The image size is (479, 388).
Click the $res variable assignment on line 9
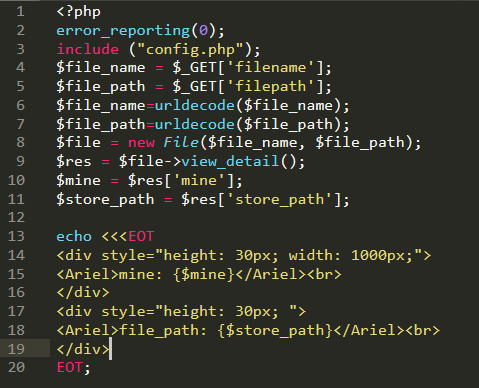click(x=74, y=161)
